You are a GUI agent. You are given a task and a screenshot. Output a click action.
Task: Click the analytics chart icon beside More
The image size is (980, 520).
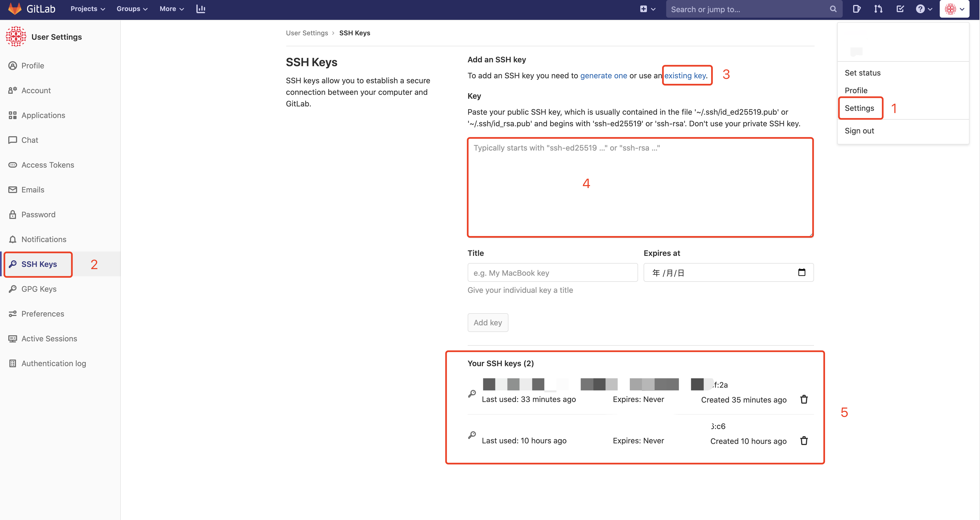tap(200, 9)
